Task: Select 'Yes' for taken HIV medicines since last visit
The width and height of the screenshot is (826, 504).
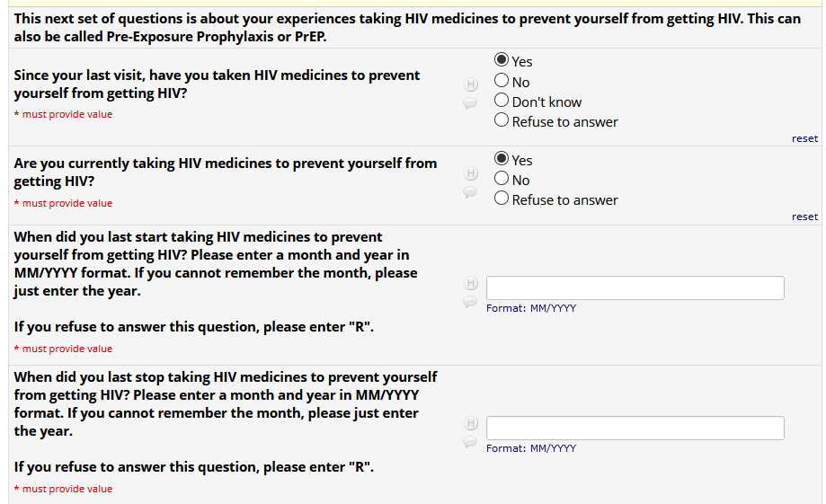Action: (x=502, y=60)
